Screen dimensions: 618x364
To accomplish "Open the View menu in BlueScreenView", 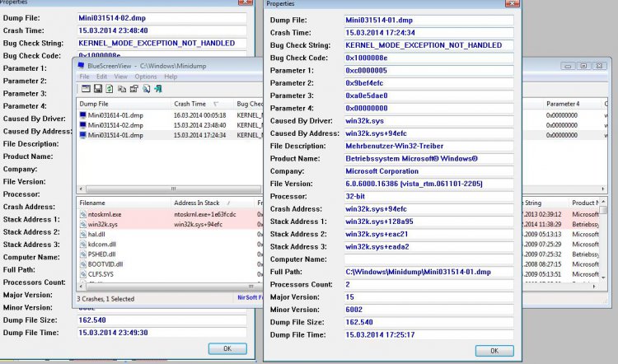I will (x=120, y=77).
